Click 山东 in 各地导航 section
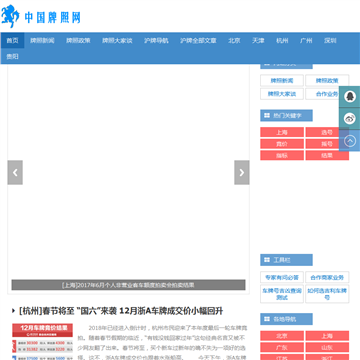The height and width of the screenshot is (360, 360). click(x=327, y=347)
